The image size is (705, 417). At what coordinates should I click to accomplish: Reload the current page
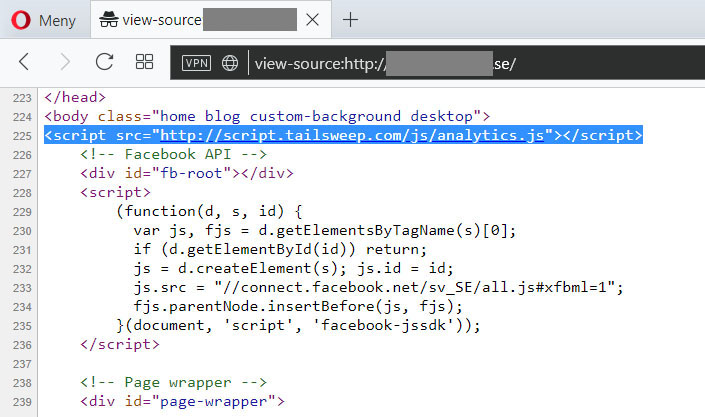(x=104, y=62)
